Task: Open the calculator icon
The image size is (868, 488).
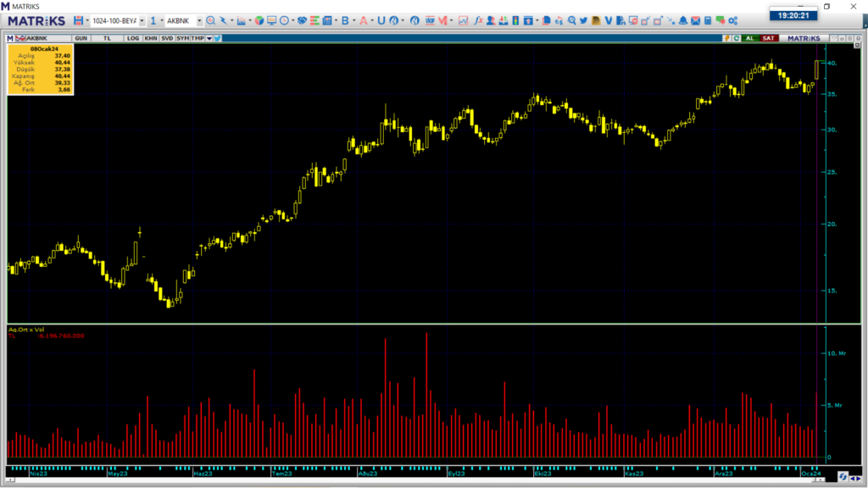Action: click(707, 19)
